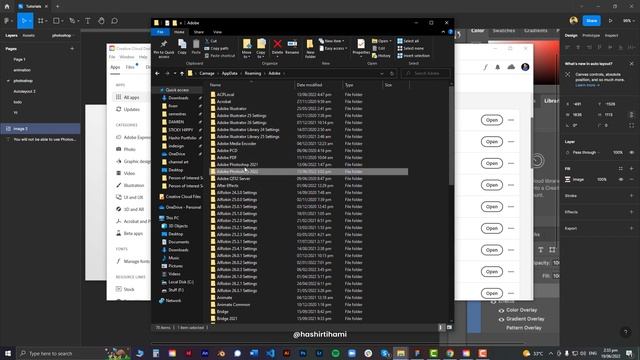The height and width of the screenshot is (360, 640).
Task: Click the first Open button in Creative Cloud
Action: click(x=492, y=120)
